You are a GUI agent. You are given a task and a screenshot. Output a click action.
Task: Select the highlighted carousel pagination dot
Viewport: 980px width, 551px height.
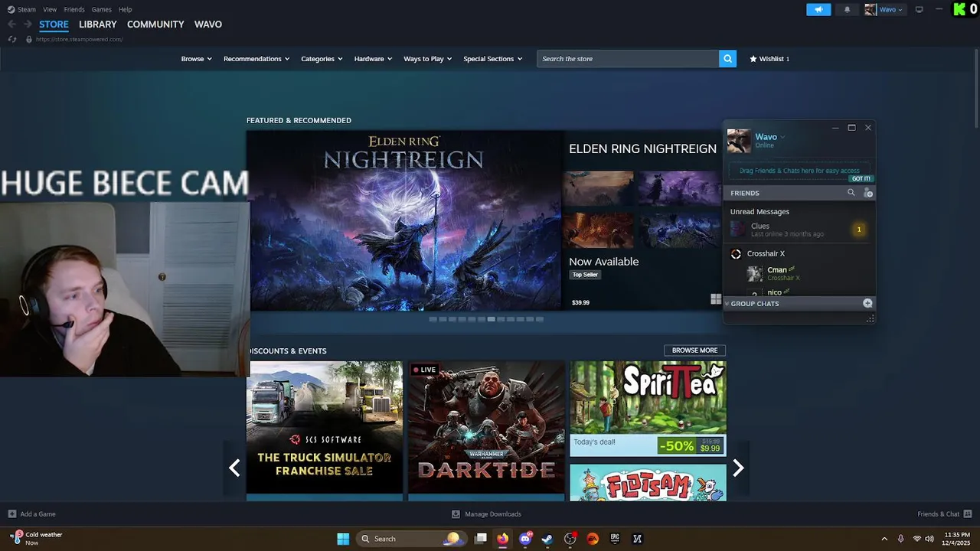pyautogui.click(x=491, y=319)
